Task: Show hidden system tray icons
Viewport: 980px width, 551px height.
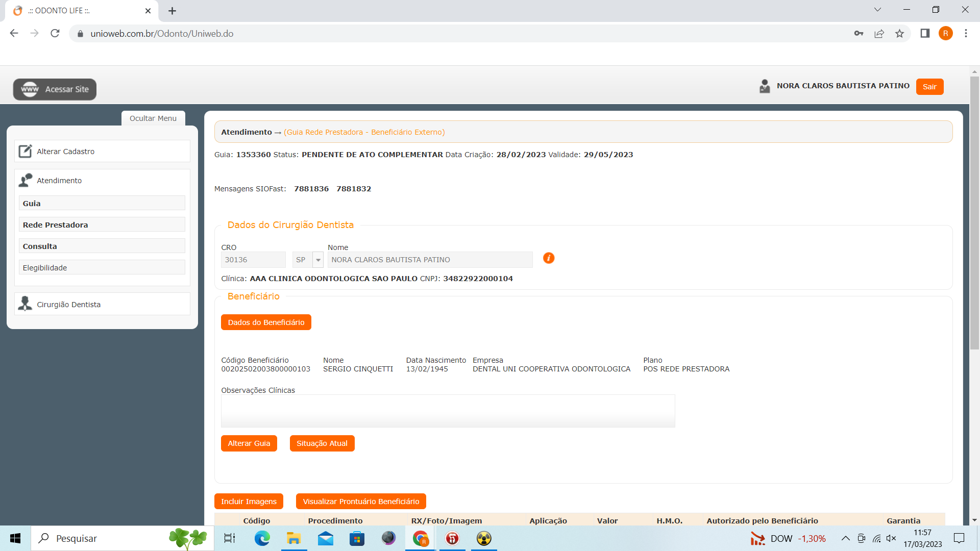Action: pos(845,538)
